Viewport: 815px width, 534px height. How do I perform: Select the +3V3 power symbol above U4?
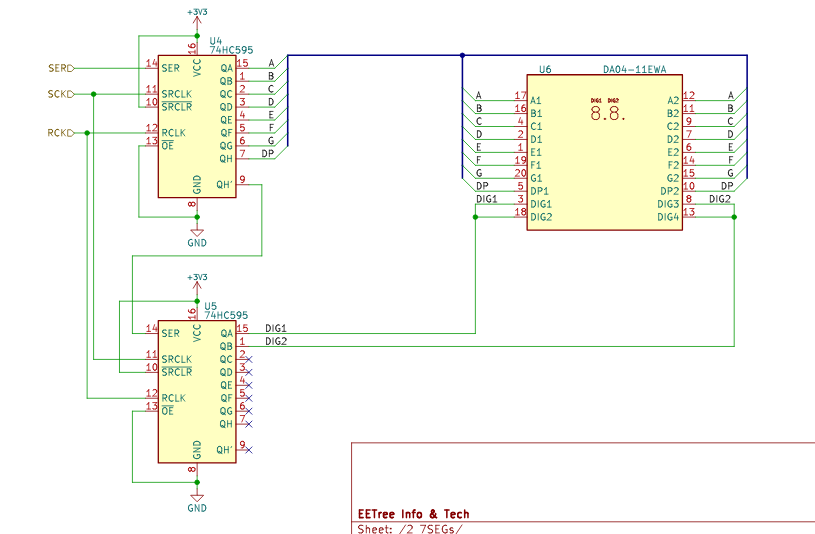coord(196,13)
